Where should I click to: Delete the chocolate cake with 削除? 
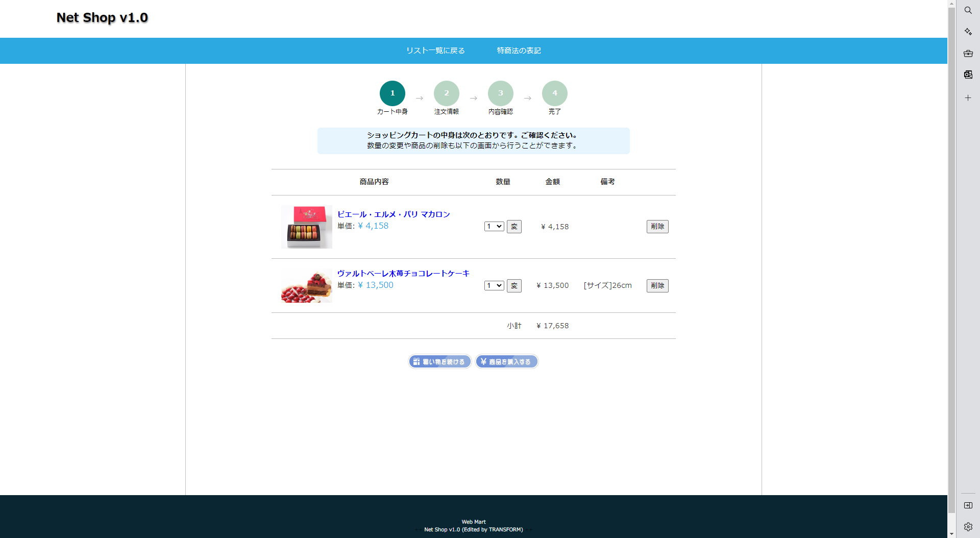[x=657, y=286]
